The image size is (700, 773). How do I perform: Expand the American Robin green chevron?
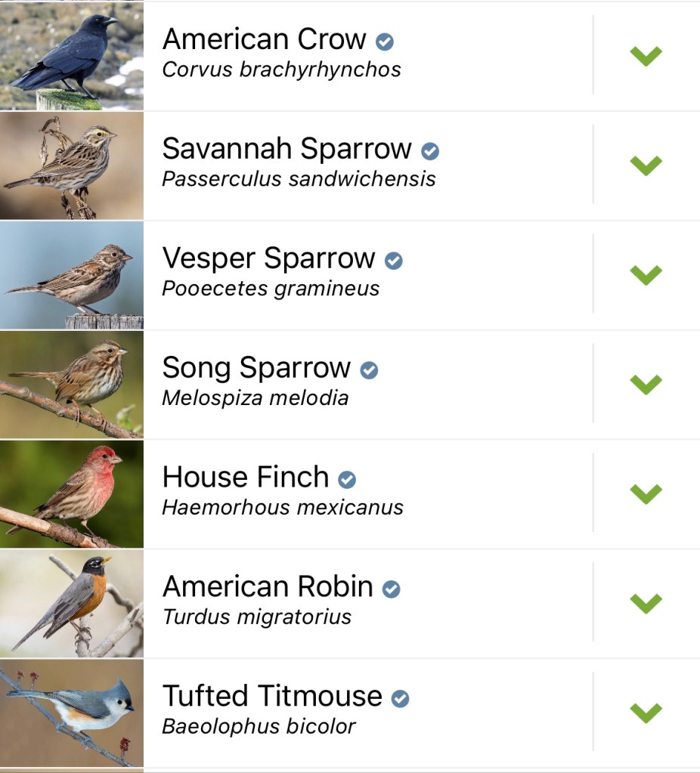point(646,602)
